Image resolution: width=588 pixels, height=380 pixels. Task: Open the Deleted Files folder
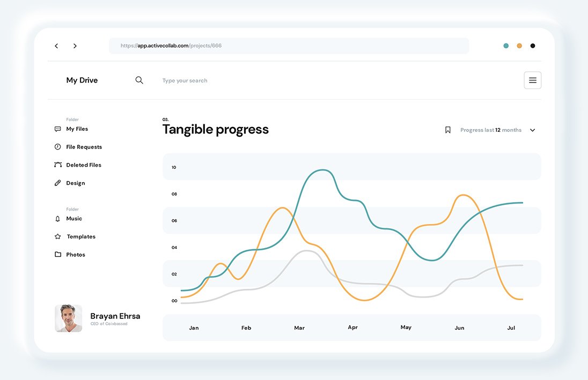(x=84, y=165)
